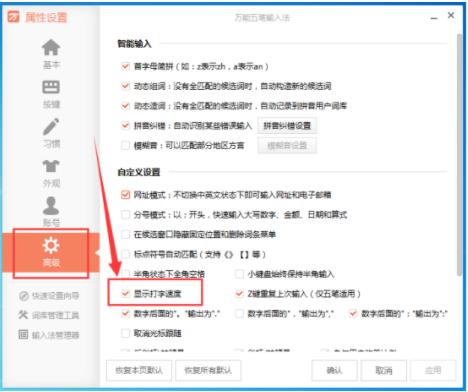Screen dimensions: 468x392
Task: Close the 属性设置 window
Action: 451,15
